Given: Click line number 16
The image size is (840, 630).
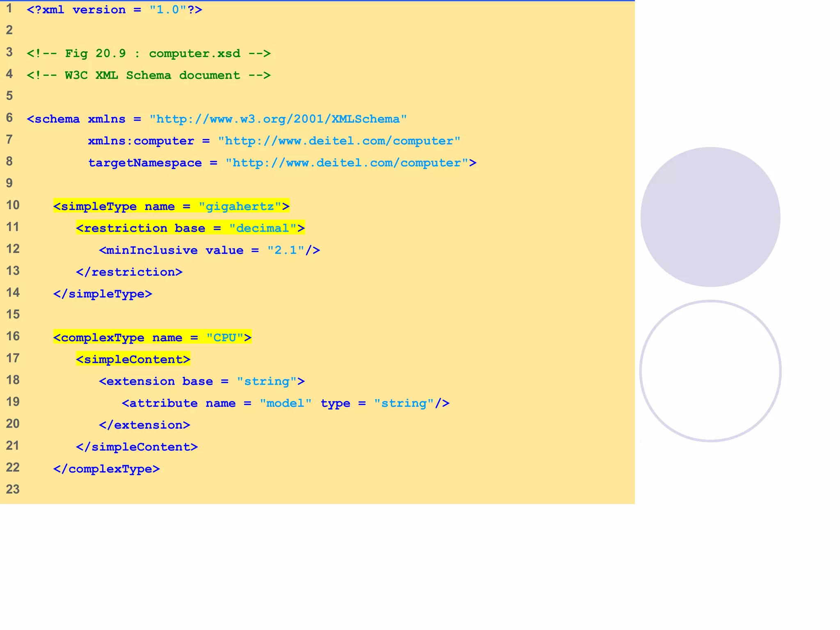Looking at the screenshot, I should click(13, 336).
